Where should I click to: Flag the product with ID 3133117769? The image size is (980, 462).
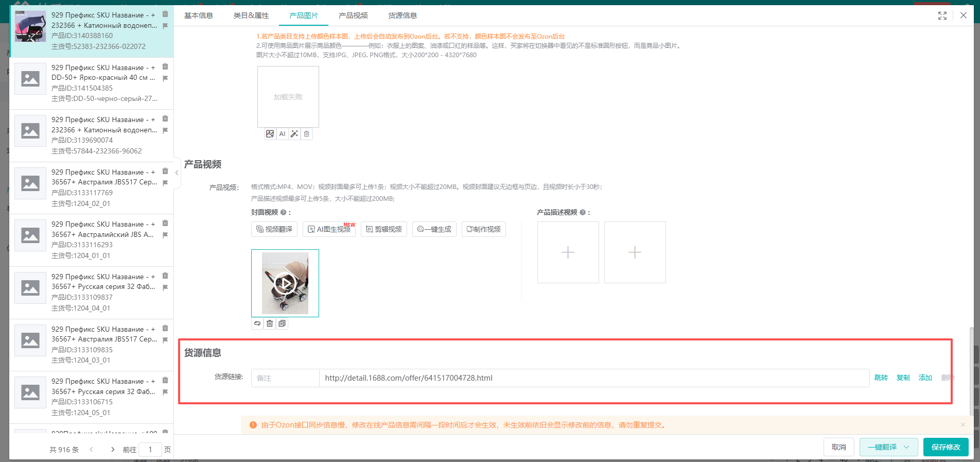[x=165, y=183]
